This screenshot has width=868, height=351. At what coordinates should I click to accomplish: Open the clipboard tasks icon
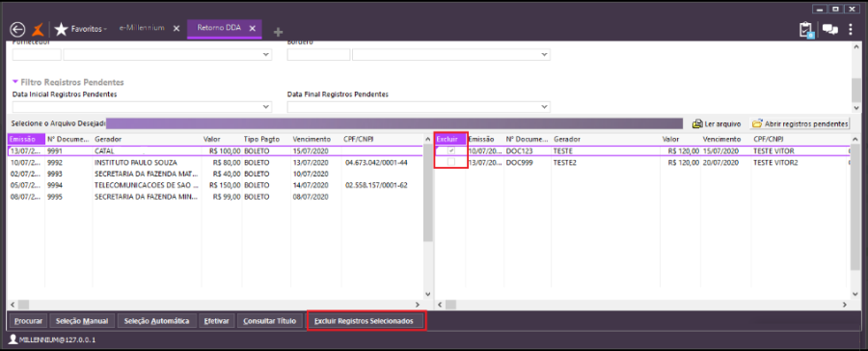pyautogui.click(x=806, y=30)
